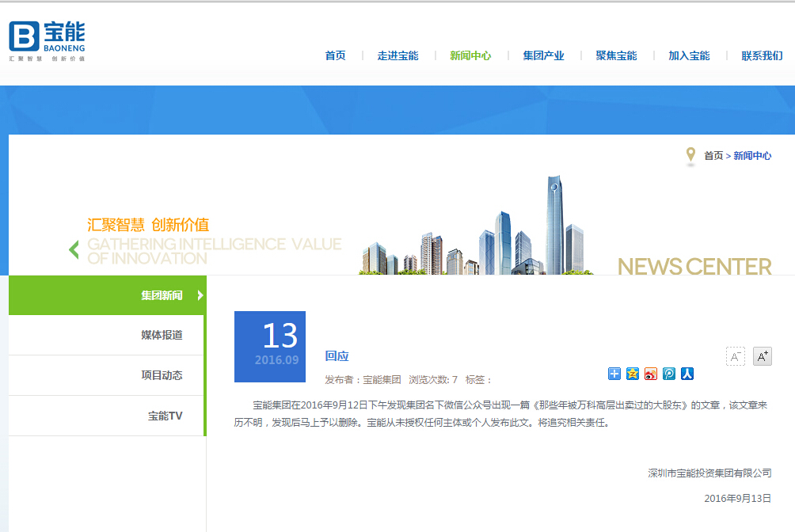
Task: Share via Tencent Weibo icon
Action: coord(669,374)
